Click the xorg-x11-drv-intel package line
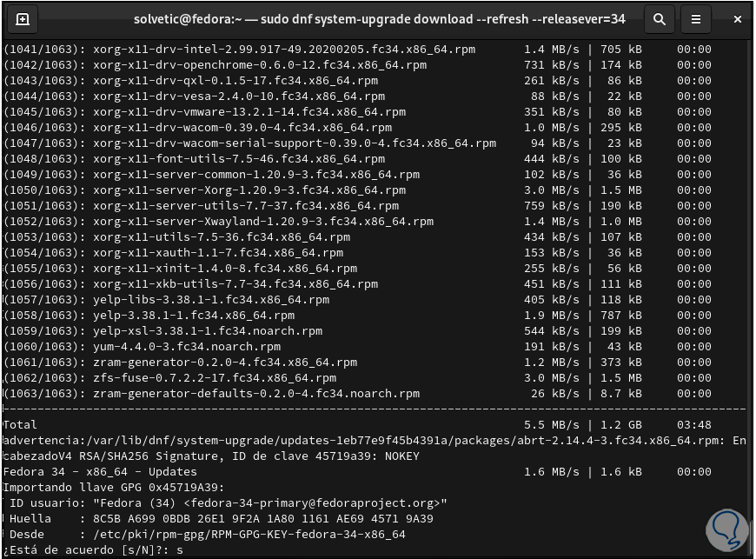Image resolution: width=756 pixels, height=559 pixels. 218,50
